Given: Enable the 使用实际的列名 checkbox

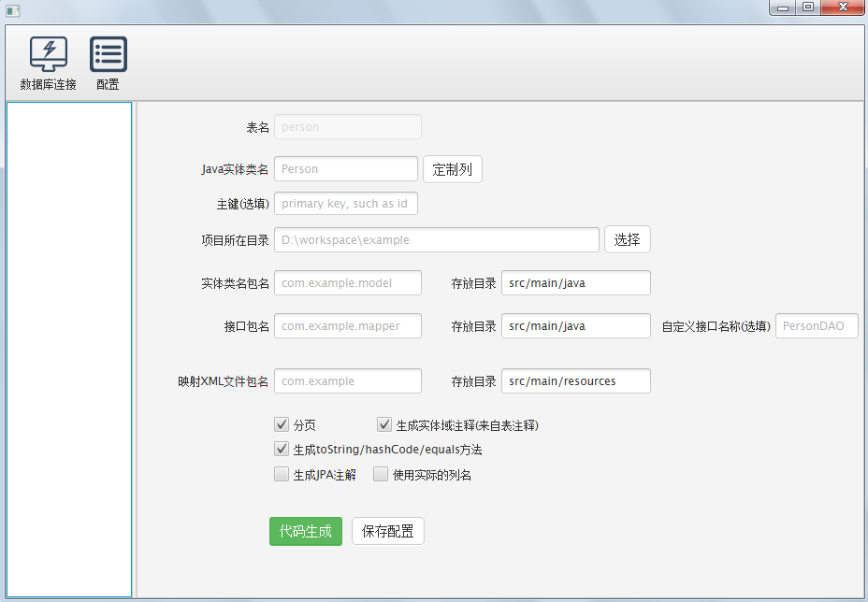Looking at the screenshot, I should tap(381, 474).
